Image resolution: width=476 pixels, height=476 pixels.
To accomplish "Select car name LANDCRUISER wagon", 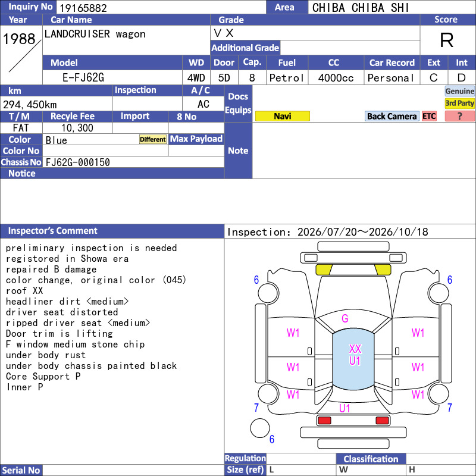I will tap(95, 34).
